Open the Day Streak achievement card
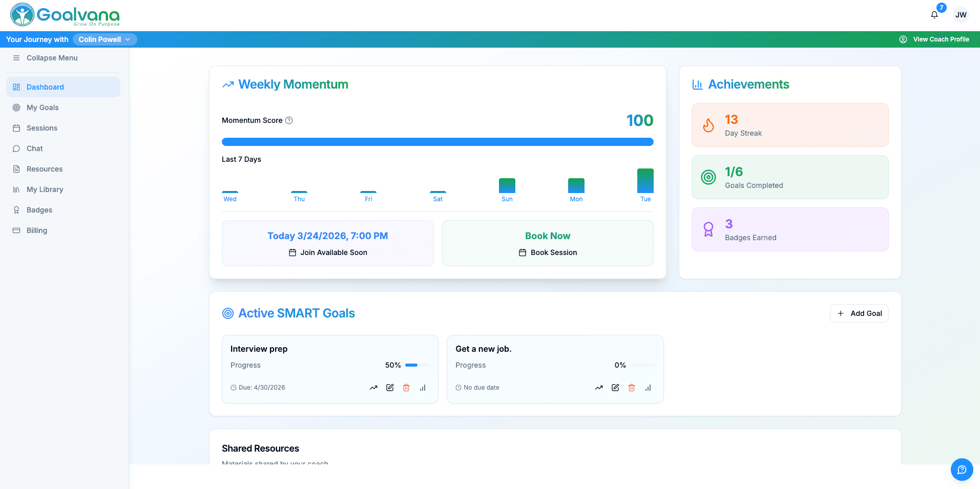The image size is (980, 489). [x=789, y=125]
